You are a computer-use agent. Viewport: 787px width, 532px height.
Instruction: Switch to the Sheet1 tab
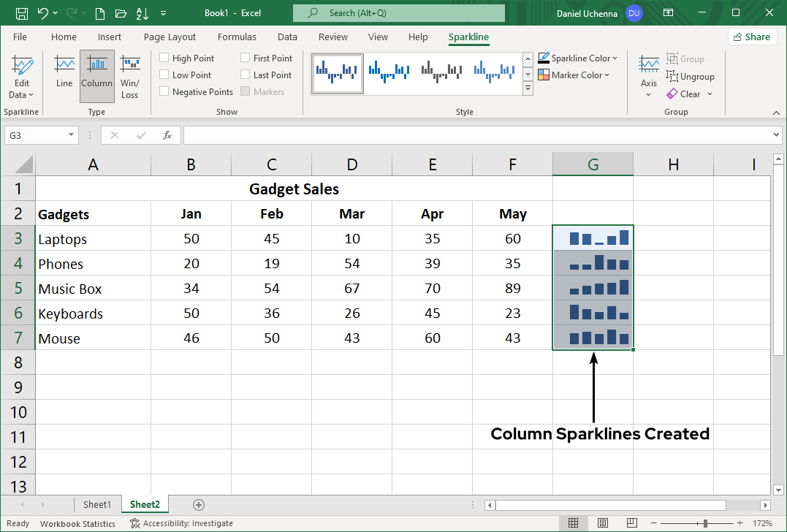click(97, 504)
